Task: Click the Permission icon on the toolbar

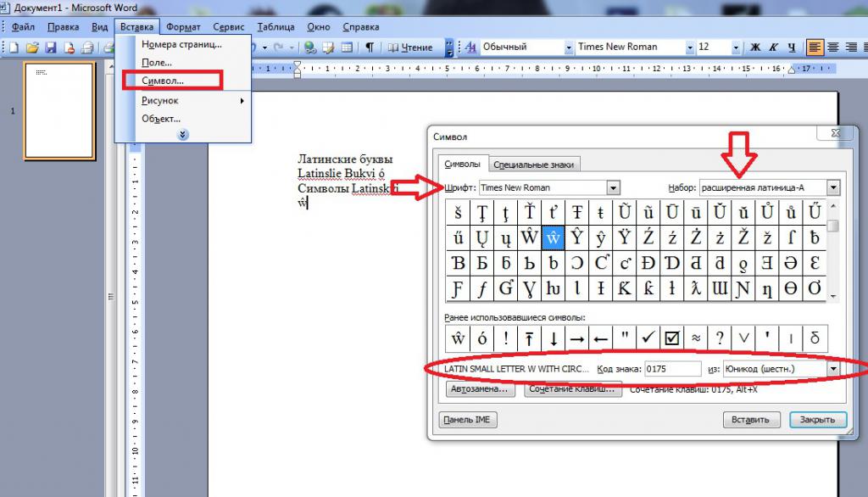Action: [69, 47]
